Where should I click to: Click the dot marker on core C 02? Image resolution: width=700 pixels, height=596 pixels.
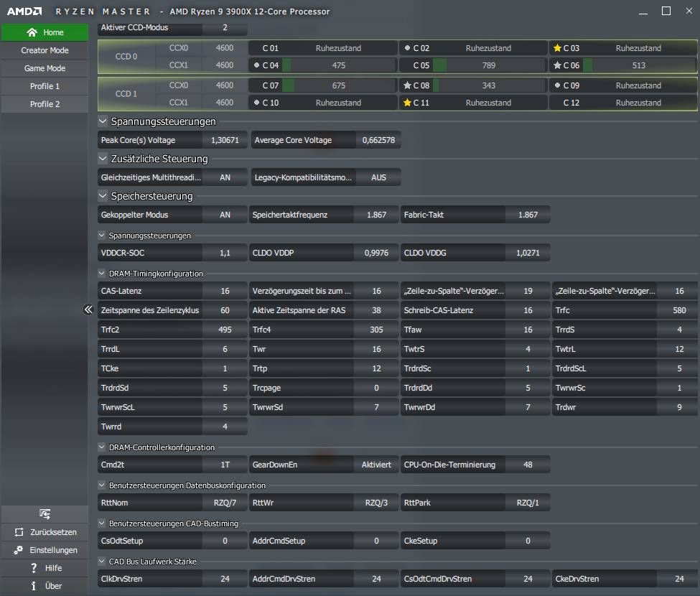(x=407, y=48)
